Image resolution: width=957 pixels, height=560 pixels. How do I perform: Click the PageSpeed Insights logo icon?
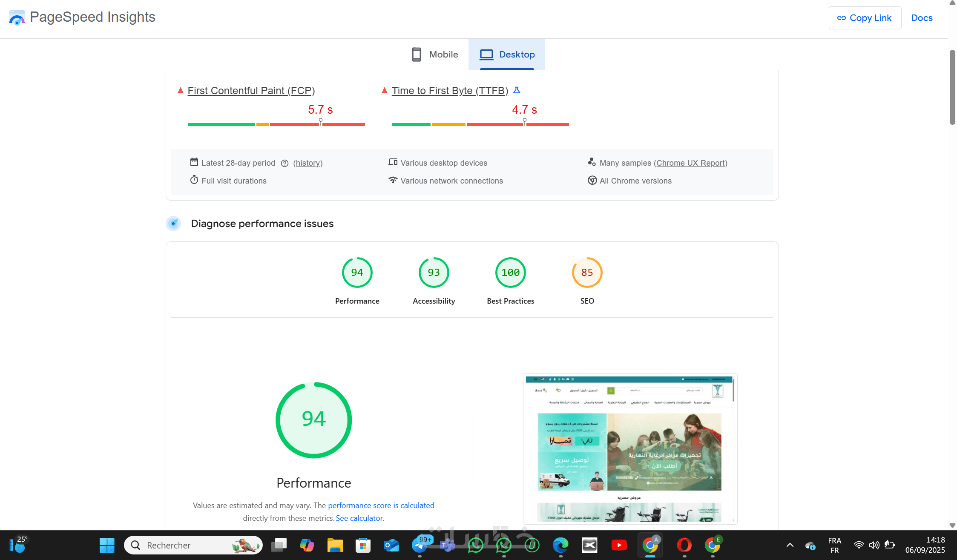(17, 18)
